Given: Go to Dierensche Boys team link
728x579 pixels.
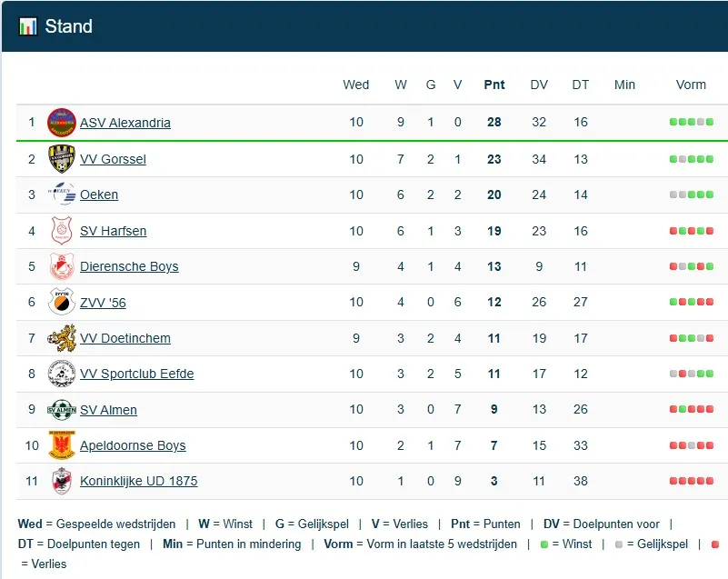Looking at the screenshot, I should [129, 266].
